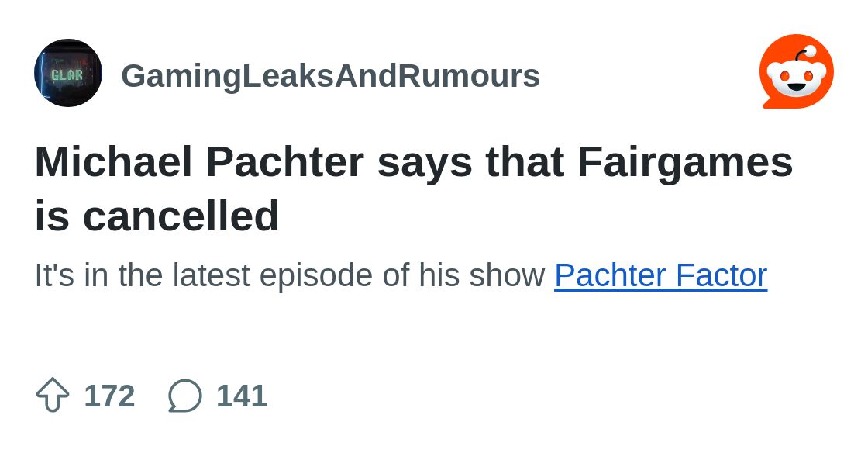Viewport: 868px width, 453px height.
Task: Select the 141 comment count
Action: 242,396
